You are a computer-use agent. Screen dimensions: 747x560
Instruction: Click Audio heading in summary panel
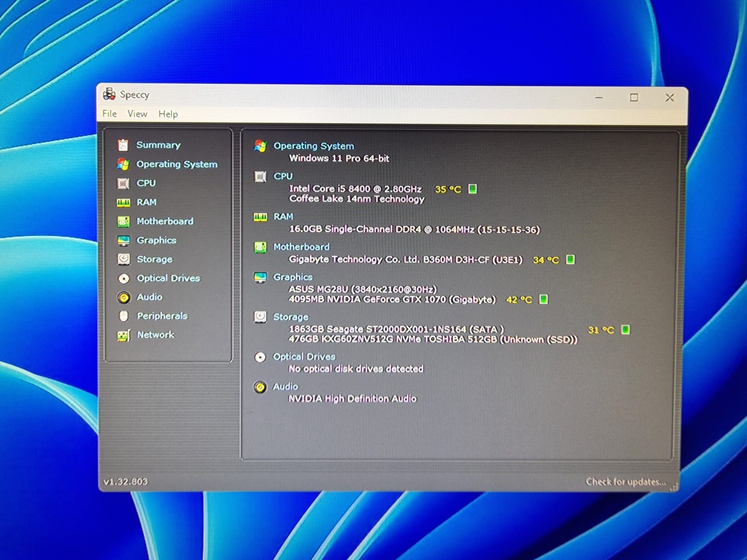tap(286, 387)
